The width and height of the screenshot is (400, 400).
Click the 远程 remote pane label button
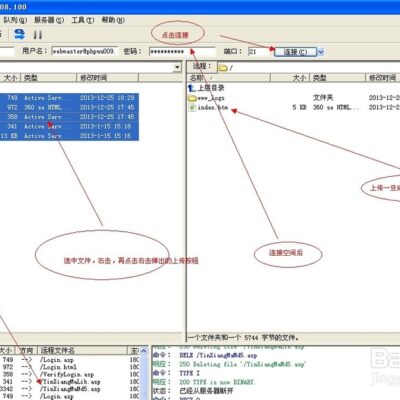click(x=202, y=66)
